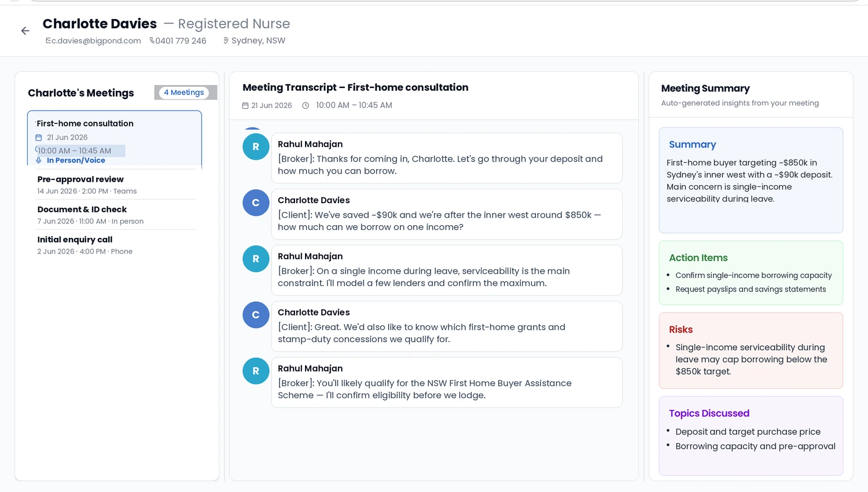Select the Initial enquiry call meeting
Image resolution: width=868 pixels, height=492 pixels.
click(x=115, y=245)
